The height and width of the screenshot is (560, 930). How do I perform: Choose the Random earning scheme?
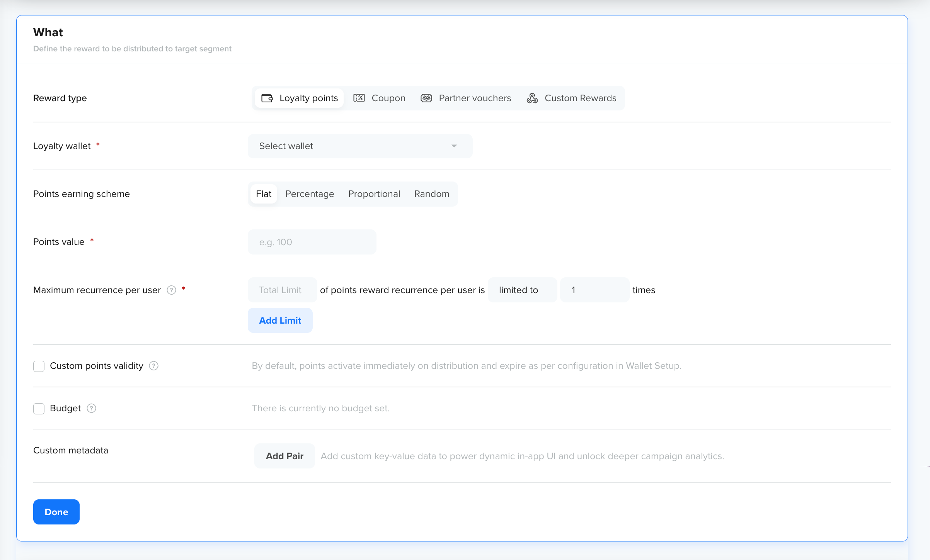point(431,194)
